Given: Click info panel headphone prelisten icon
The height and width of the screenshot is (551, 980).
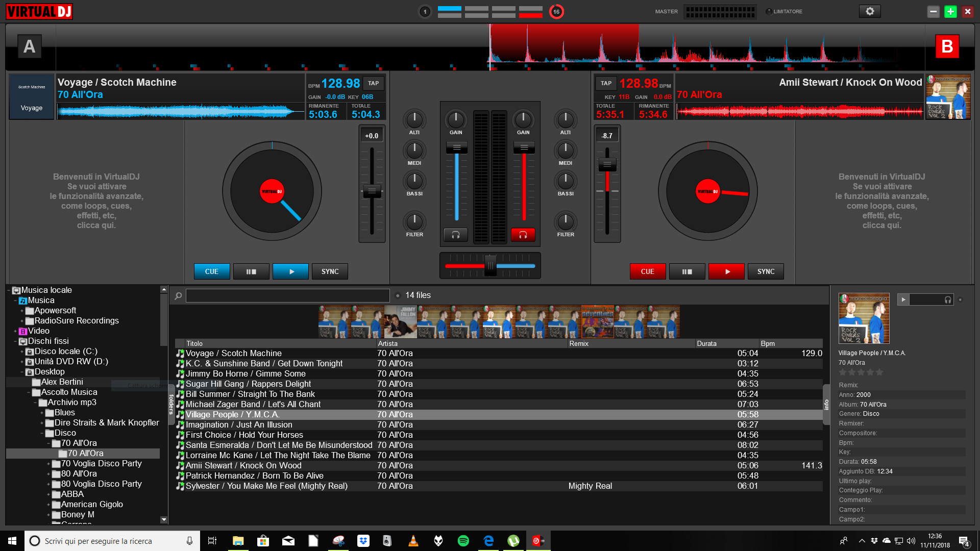Looking at the screenshot, I should (x=947, y=300).
